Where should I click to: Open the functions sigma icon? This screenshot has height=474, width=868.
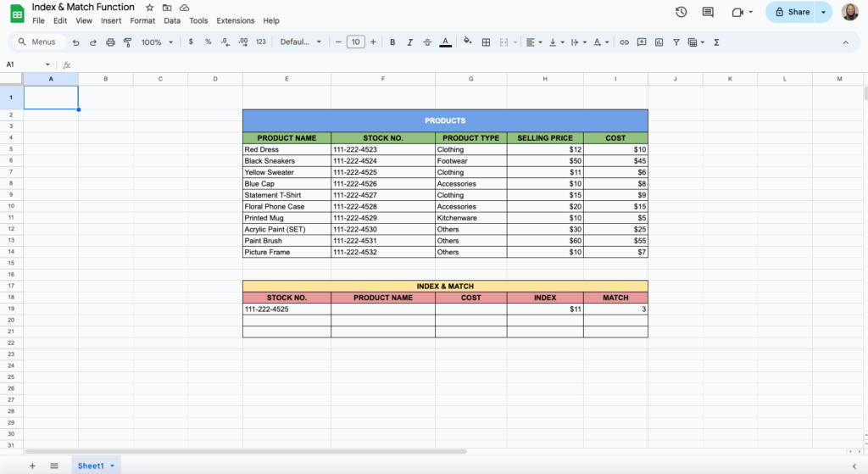point(716,42)
